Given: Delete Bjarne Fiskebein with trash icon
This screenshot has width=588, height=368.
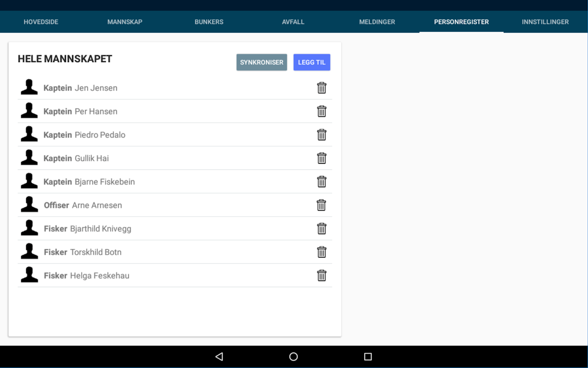Looking at the screenshot, I should [x=322, y=182].
